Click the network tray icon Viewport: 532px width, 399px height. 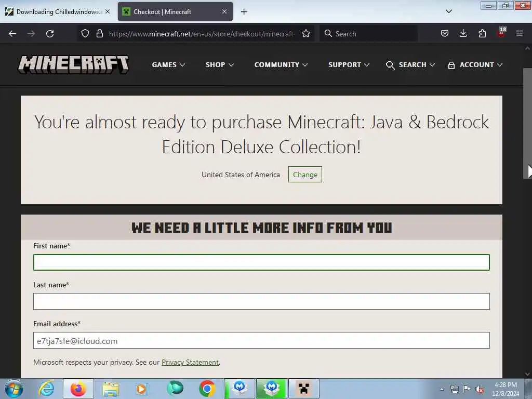point(454,389)
